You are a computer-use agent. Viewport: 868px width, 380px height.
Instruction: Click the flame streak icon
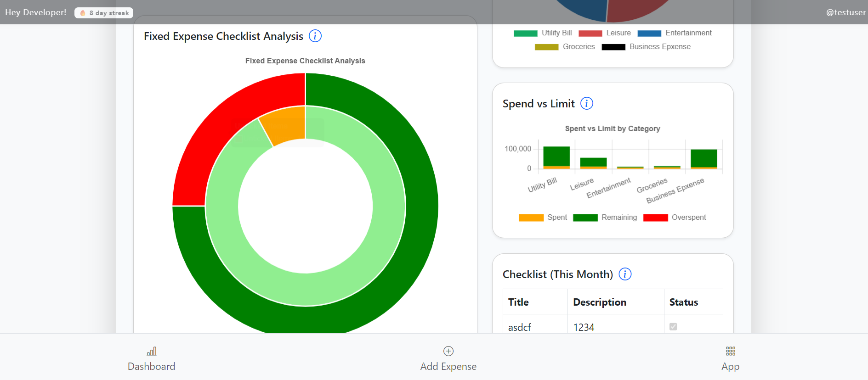pyautogui.click(x=83, y=13)
